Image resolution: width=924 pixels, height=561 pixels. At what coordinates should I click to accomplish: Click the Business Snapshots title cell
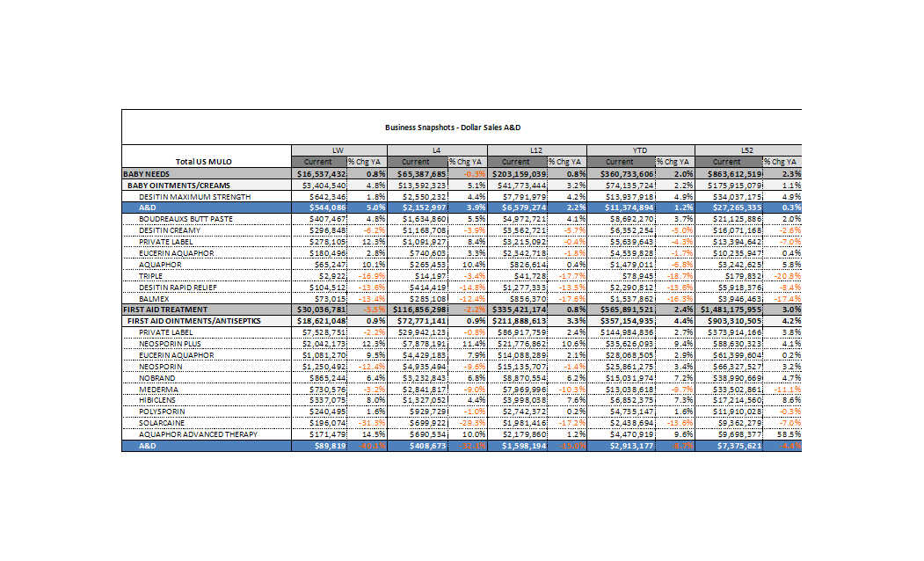click(x=461, y=127)
